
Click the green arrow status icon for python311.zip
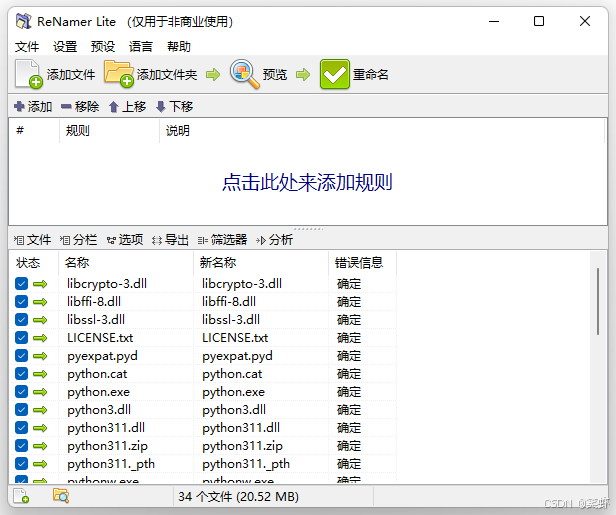pos(40,446)
